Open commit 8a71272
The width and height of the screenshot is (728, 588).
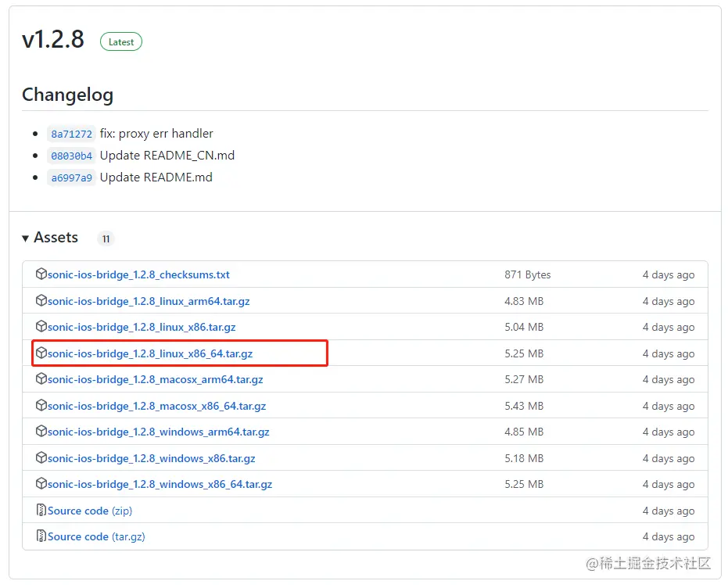(x=71, y=134)
